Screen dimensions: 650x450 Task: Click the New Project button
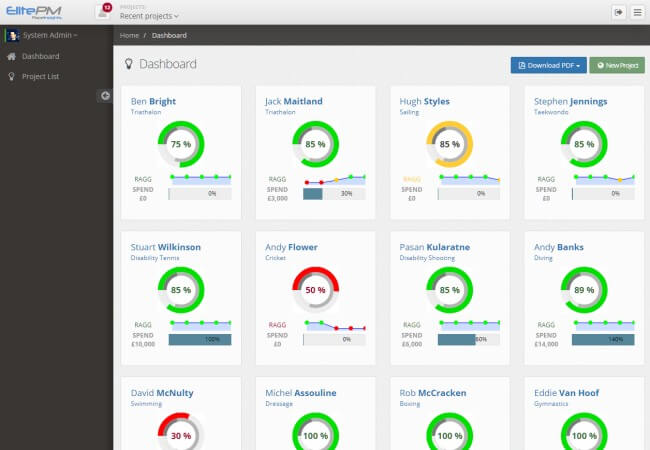click(x=616, y=65)
